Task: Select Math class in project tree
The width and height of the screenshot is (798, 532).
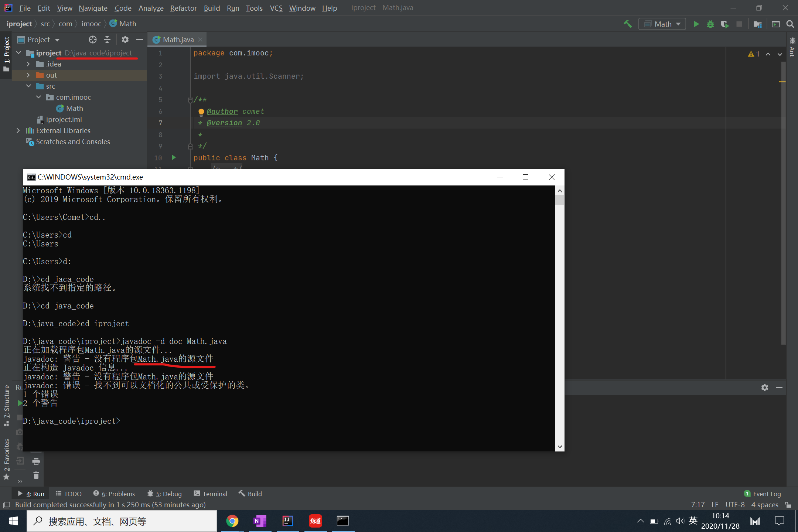Action: tap(69, 108)
